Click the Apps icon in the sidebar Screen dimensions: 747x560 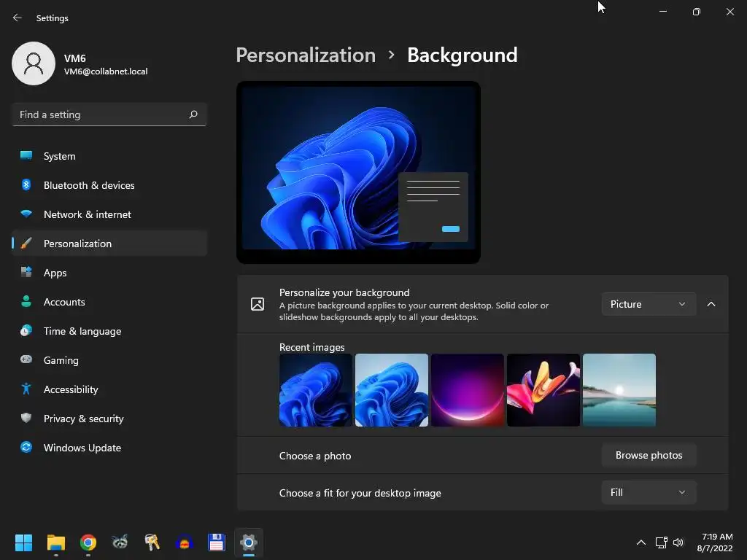26,273
